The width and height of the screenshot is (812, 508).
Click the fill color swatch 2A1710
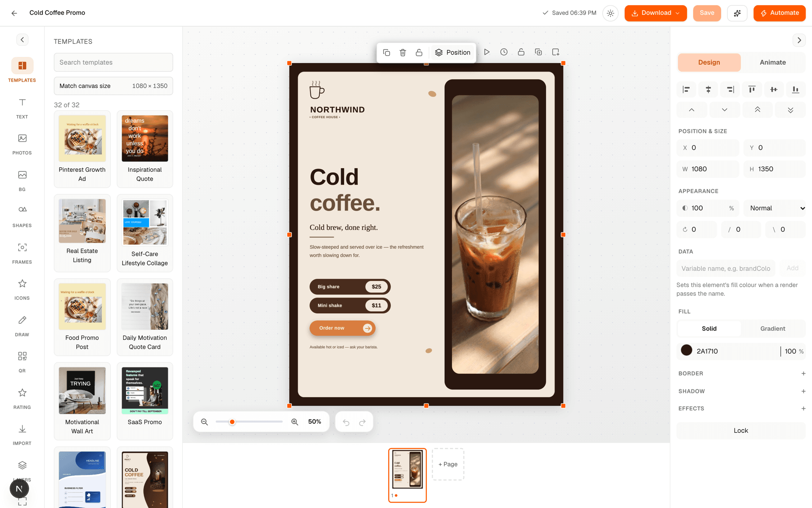coord(686,351)
